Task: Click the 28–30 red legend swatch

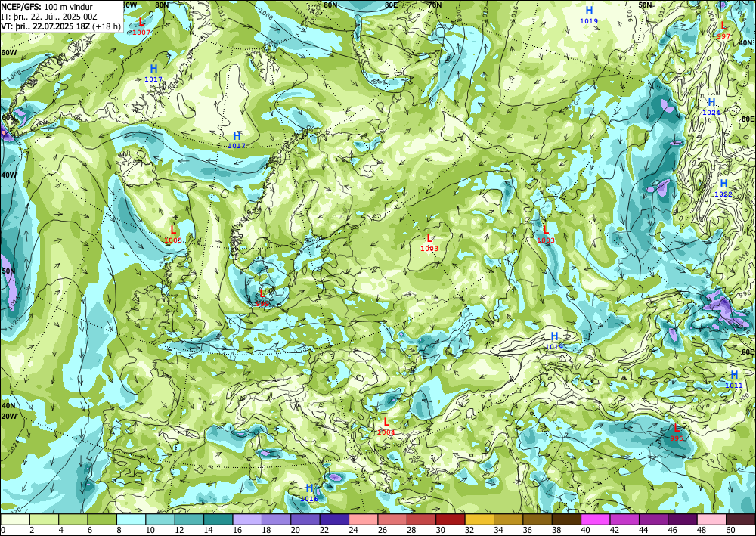Action: click(421, 519)
